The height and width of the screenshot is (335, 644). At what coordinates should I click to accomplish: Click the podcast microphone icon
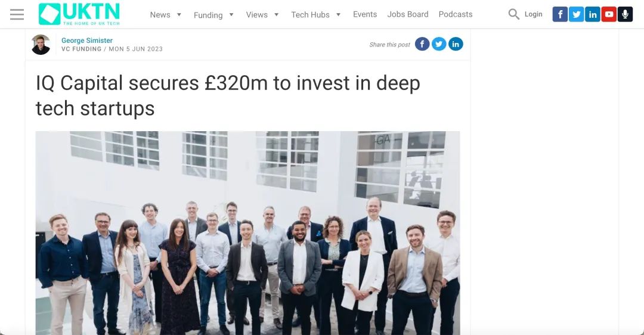[x=625, y=14]
